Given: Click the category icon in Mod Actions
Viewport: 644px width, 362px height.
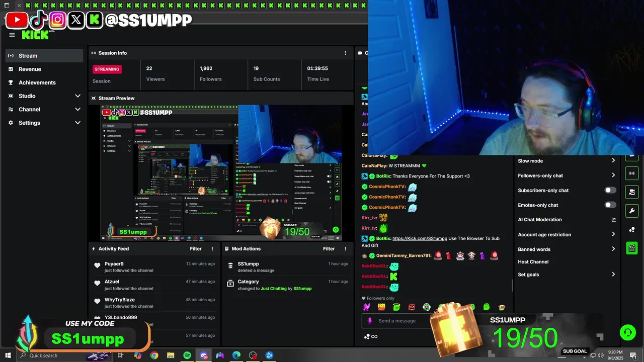Looking at the screenshot, I should click(230, 284).
